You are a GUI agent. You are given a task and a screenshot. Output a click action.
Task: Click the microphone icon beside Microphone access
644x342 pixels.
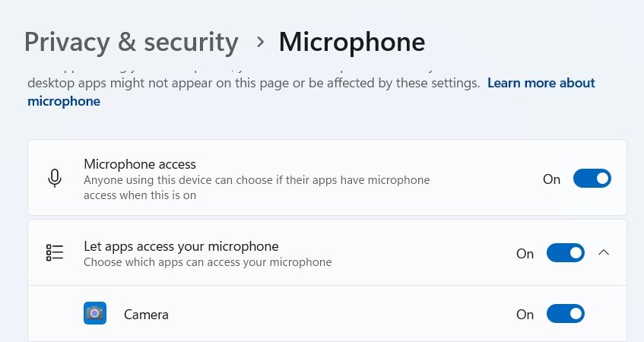(55, 178)
